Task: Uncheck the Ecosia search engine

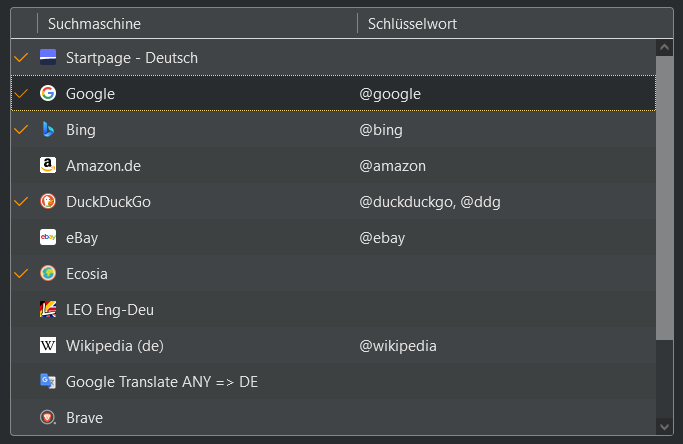Action: pos(21,273)
